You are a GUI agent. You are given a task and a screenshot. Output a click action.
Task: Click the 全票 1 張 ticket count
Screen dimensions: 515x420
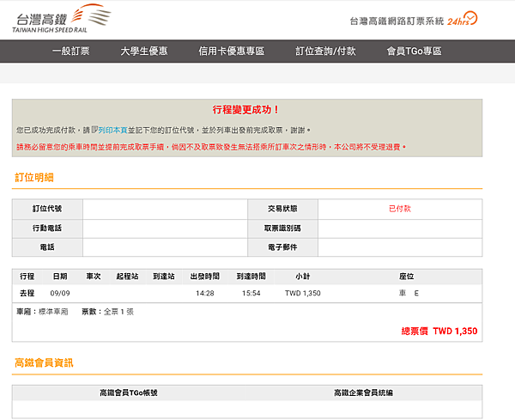118,312
